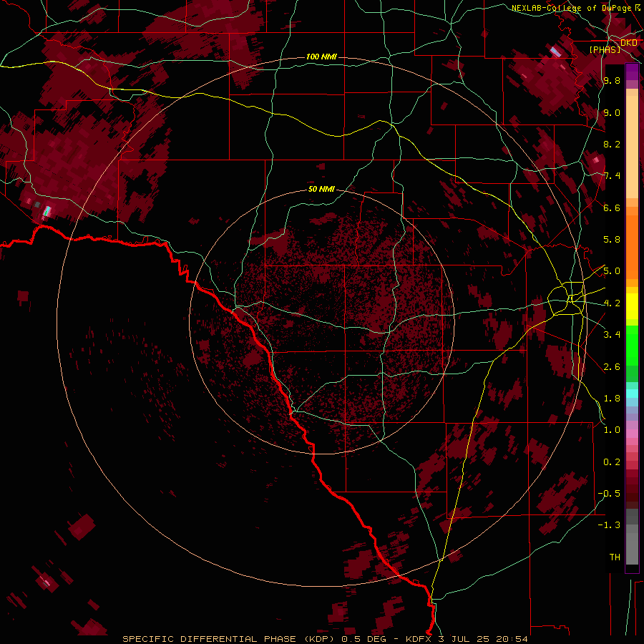This screenshot has width=644, height=644.
Task: Click the 7.4 scale value
Action: (612, 176)
